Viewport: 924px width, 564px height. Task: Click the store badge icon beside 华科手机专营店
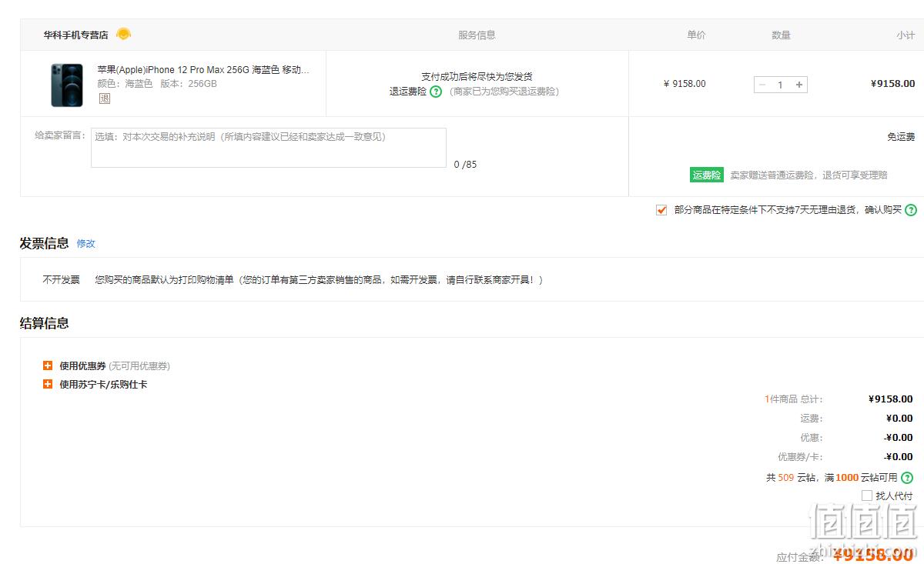(123, 34)
